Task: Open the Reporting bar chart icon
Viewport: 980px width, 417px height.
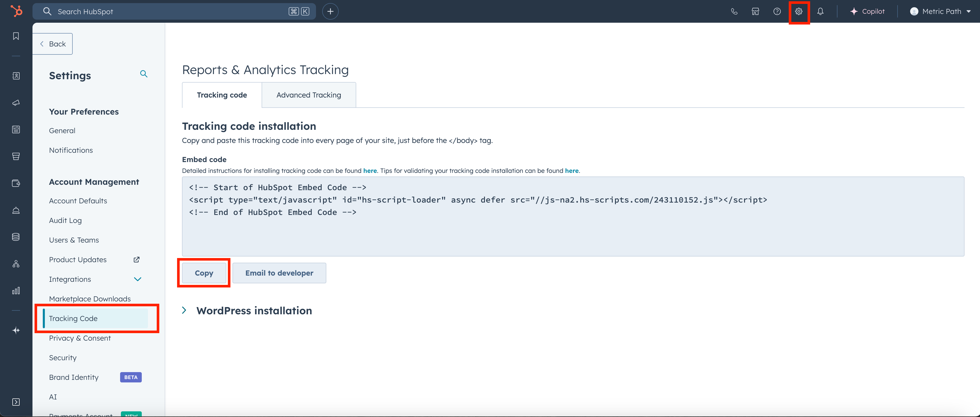Action: (16, 291)
